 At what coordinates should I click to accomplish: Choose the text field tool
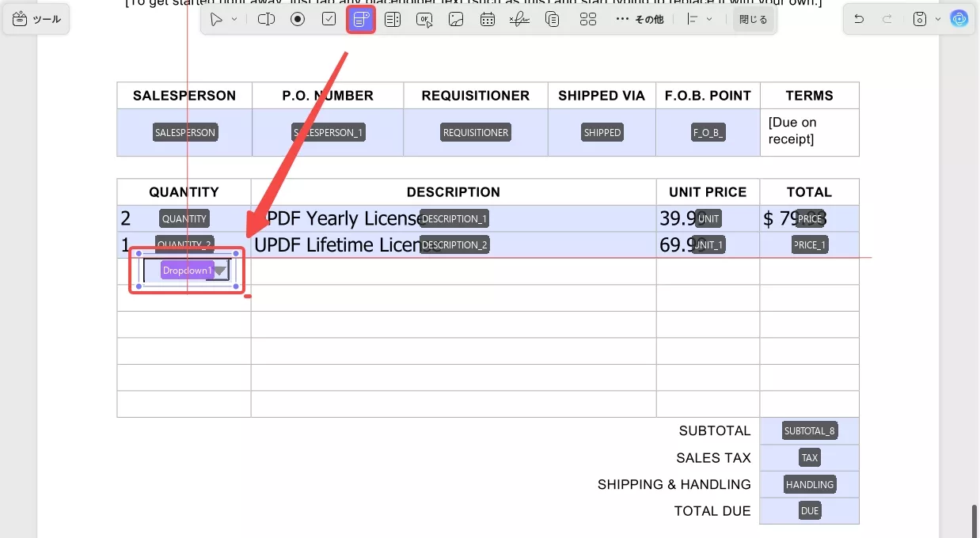(x=266, y=19)
